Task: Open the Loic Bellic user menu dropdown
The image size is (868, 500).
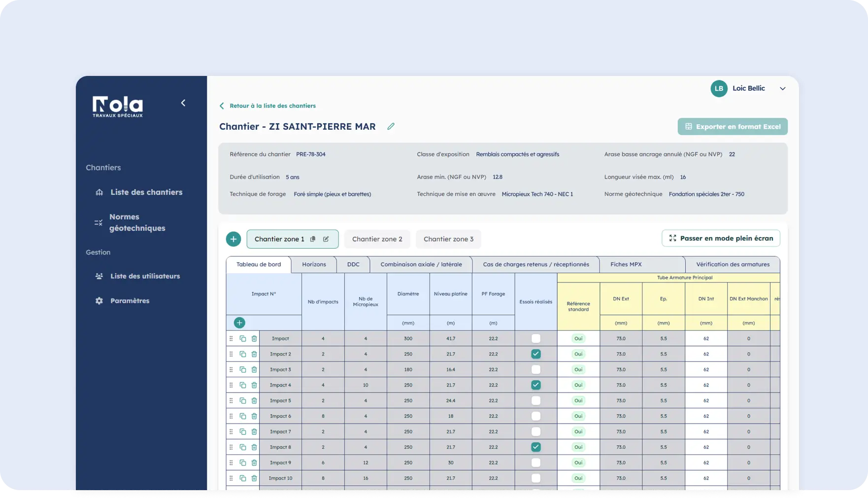Action: tap(782, 89)
